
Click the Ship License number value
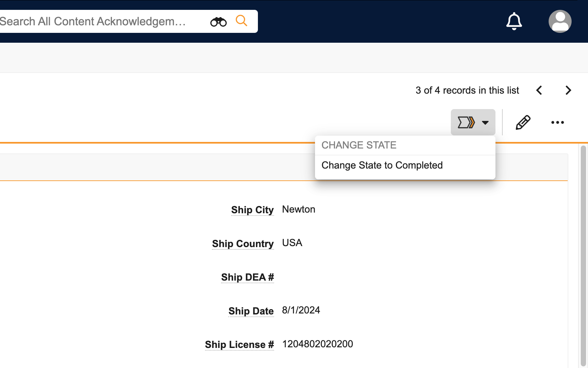(x=317, y=344)
